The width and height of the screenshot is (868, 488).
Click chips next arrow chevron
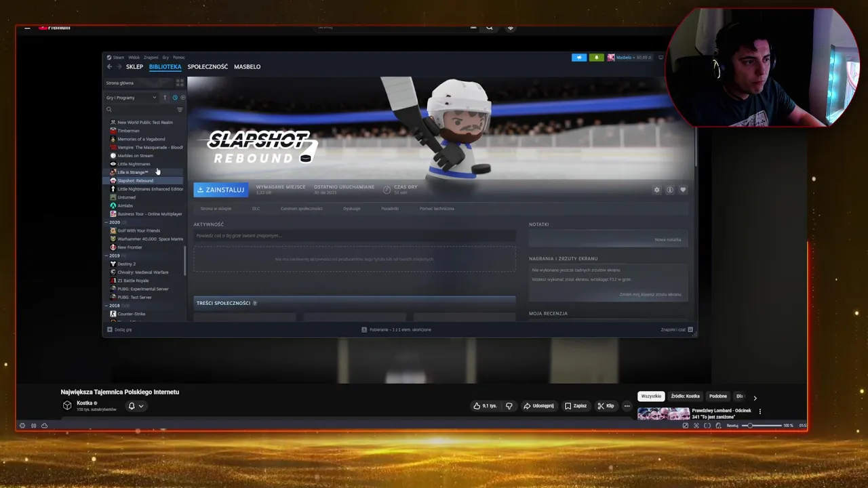[x=755, y=398]
